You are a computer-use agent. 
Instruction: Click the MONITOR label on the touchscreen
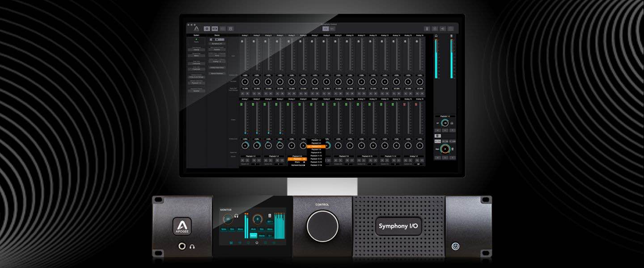[226, 209]
